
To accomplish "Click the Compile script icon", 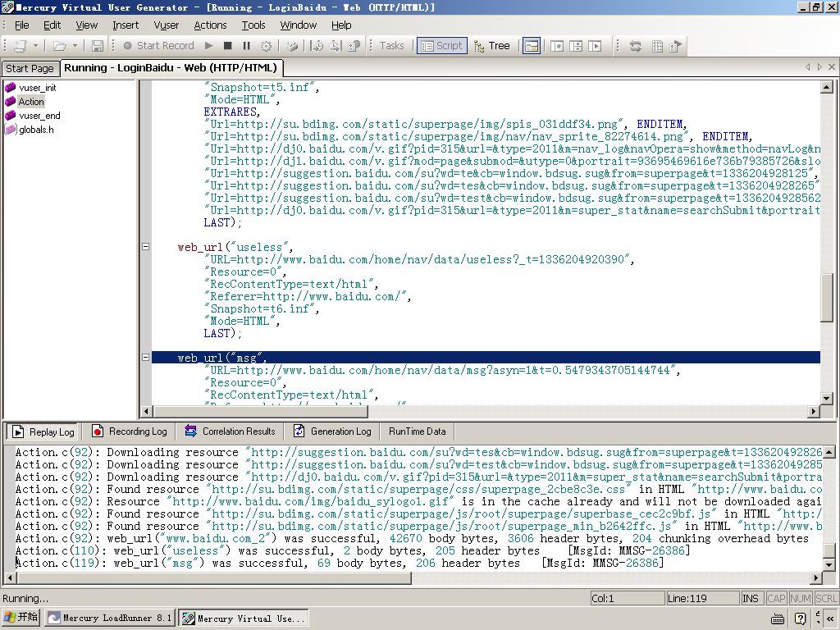I will click(x=292, y=46).
